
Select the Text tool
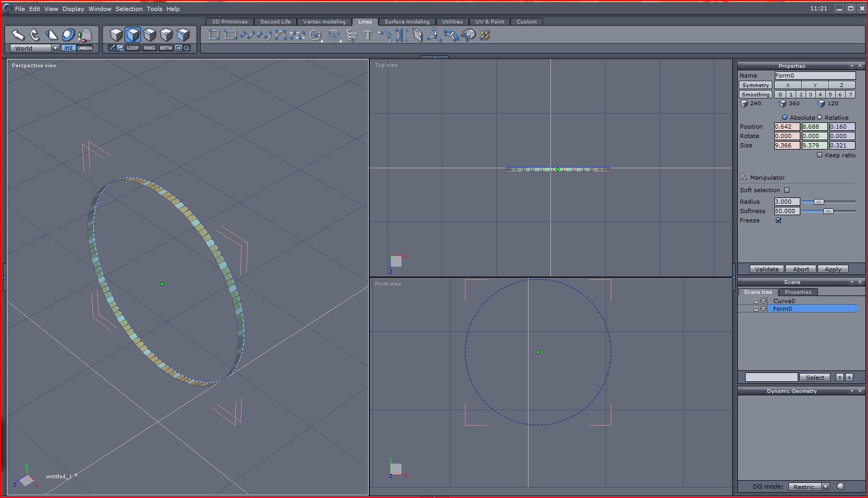coord(368,35)
